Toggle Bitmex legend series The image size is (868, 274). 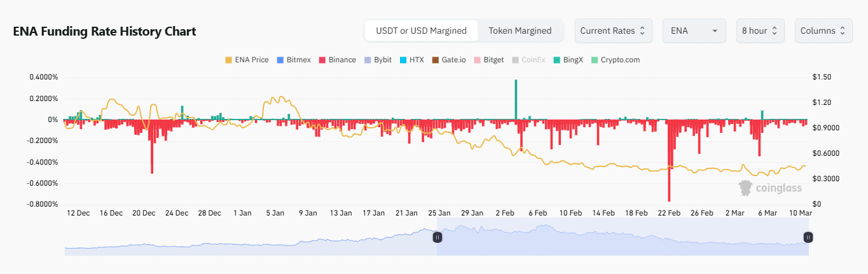tap(294, 60)
